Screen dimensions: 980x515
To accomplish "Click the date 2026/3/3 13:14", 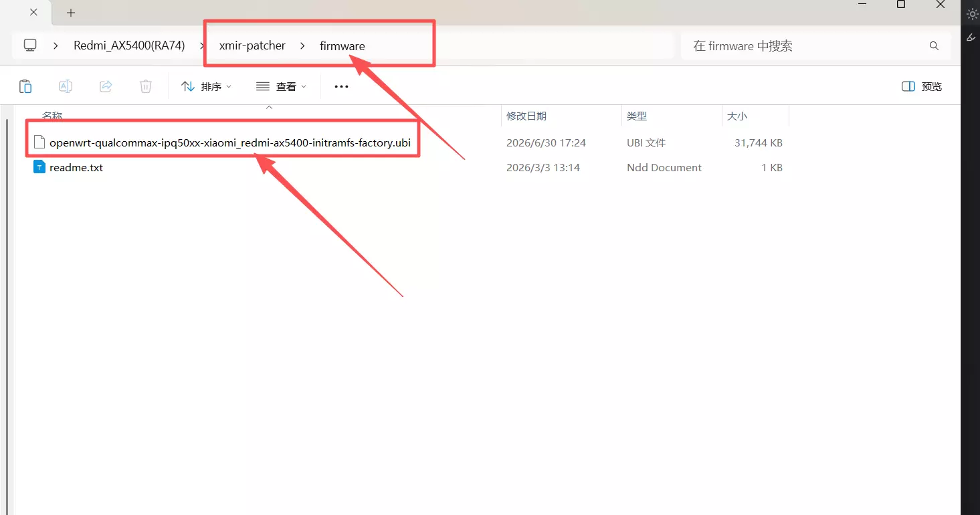I will [x=542, y=168].
